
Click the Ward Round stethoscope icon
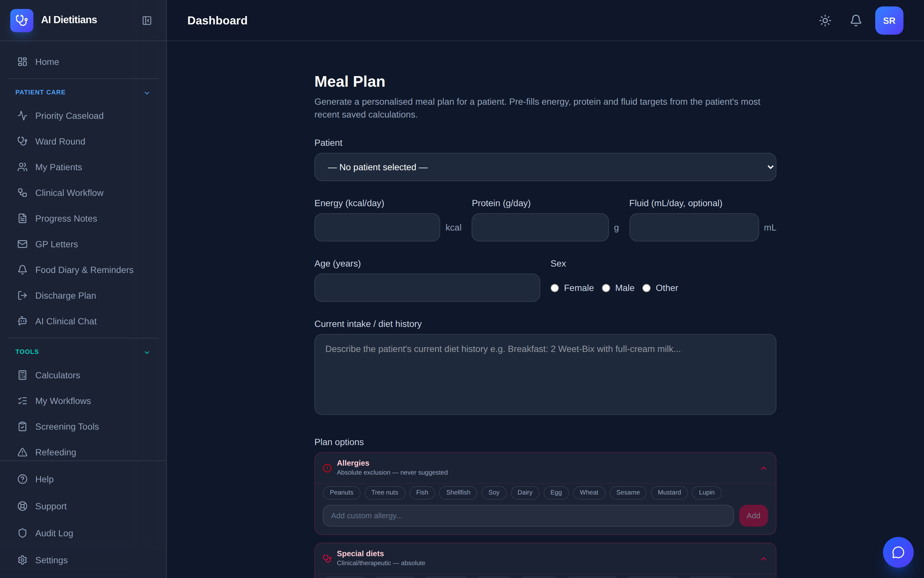22,141
